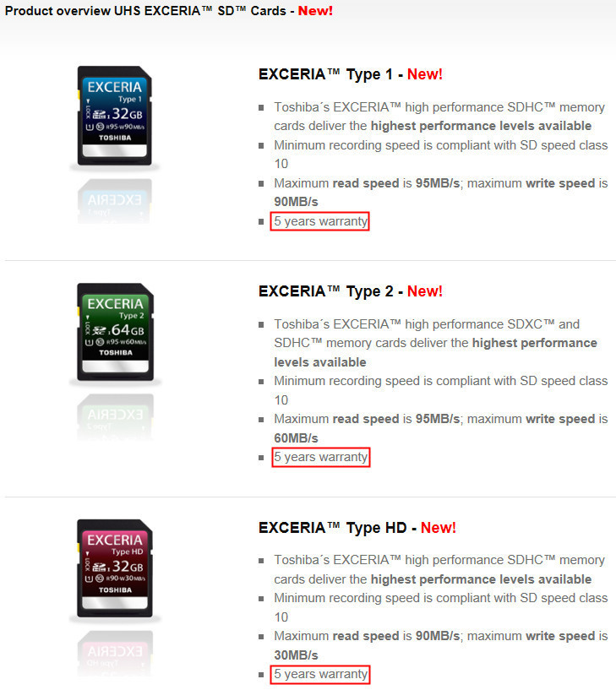The image size is (616, 690).
Task: Click the 90MB/s write speed text for Type 1
Action: [296, 202]
